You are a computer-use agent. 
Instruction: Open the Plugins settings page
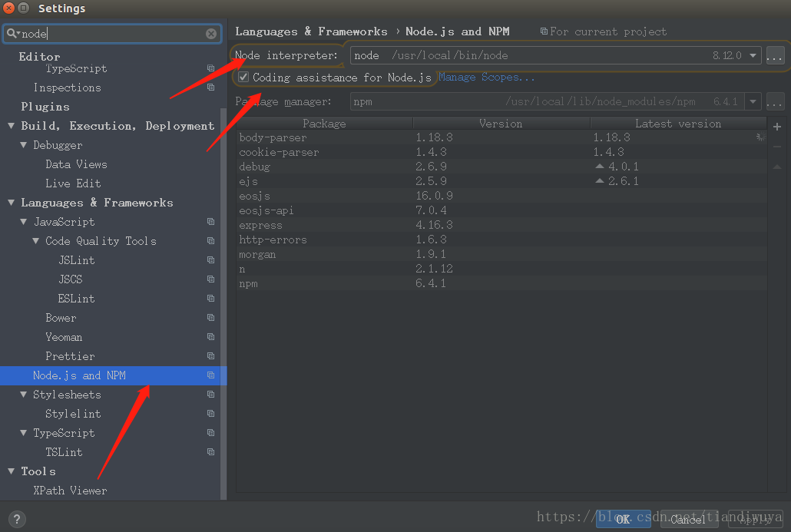[45, 107]
